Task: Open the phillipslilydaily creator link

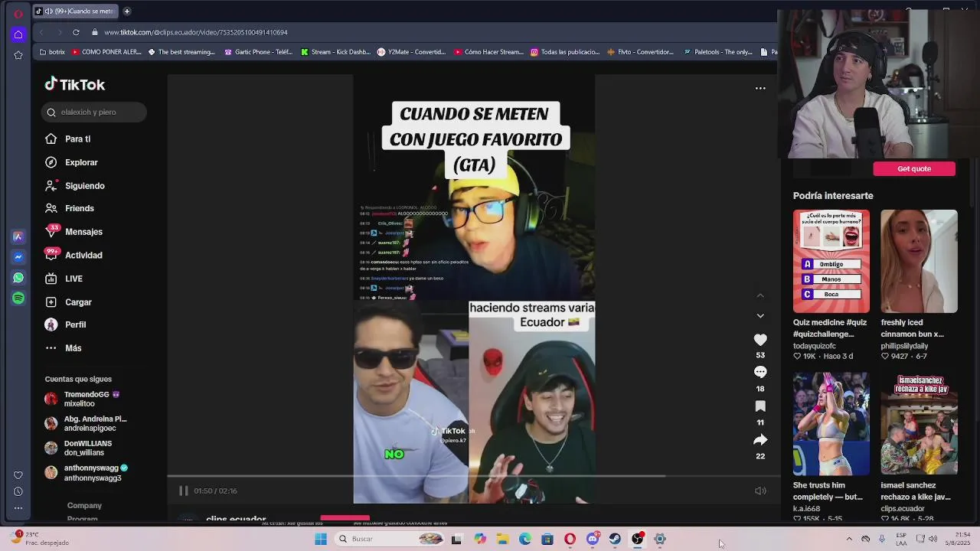Action: point(912,346)
